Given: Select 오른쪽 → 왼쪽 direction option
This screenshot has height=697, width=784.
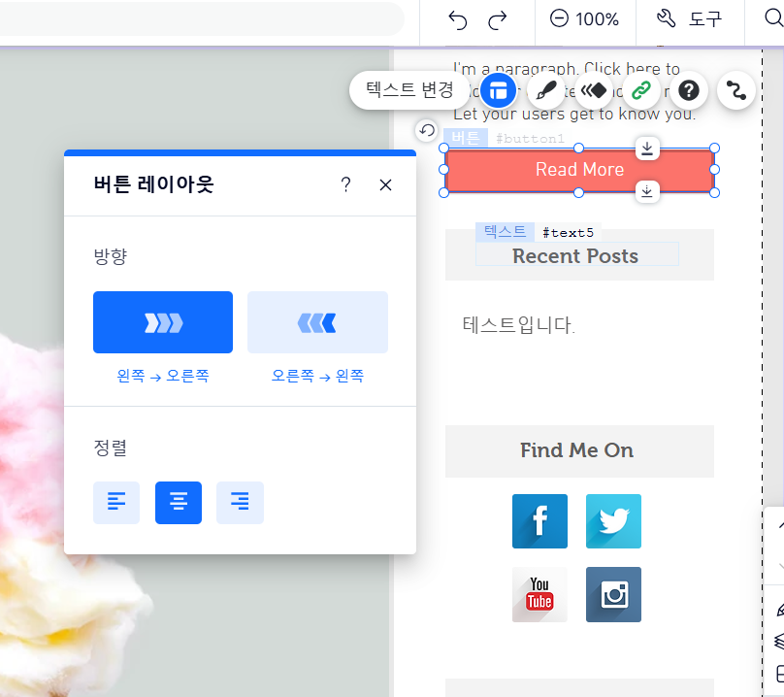Looking at the screenshot, I should tap(317, 322).
